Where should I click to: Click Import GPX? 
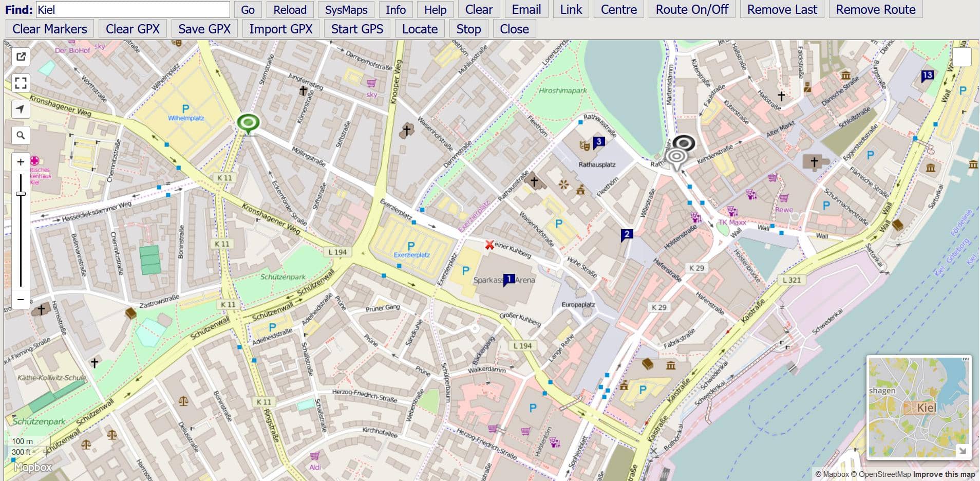[x=281, y=29]
